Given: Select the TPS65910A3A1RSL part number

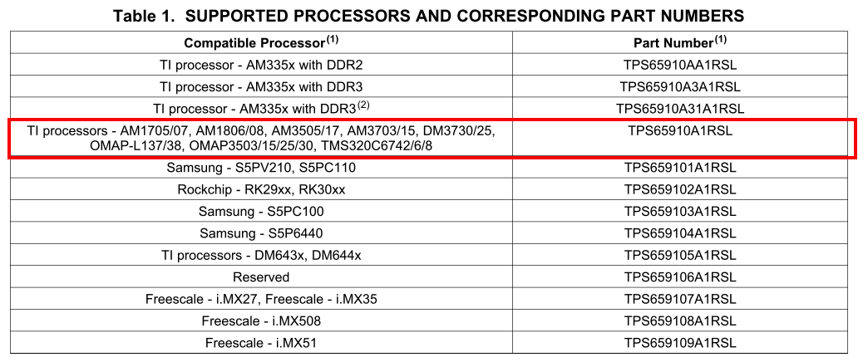Looking at the screenshot, I should 680,87.
